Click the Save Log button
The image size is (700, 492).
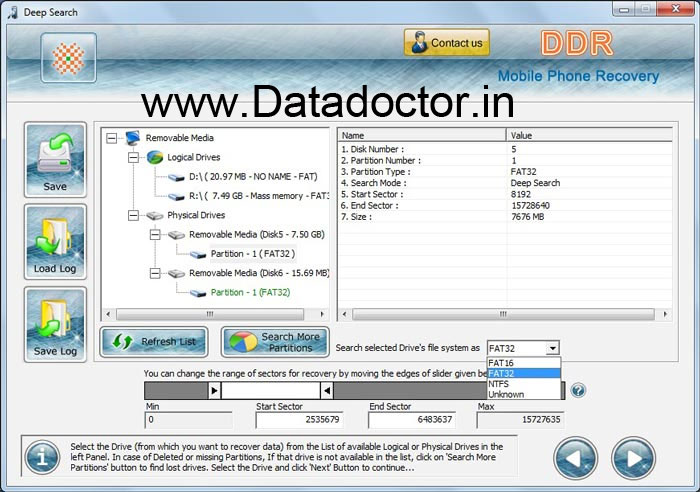click(55, 324)
